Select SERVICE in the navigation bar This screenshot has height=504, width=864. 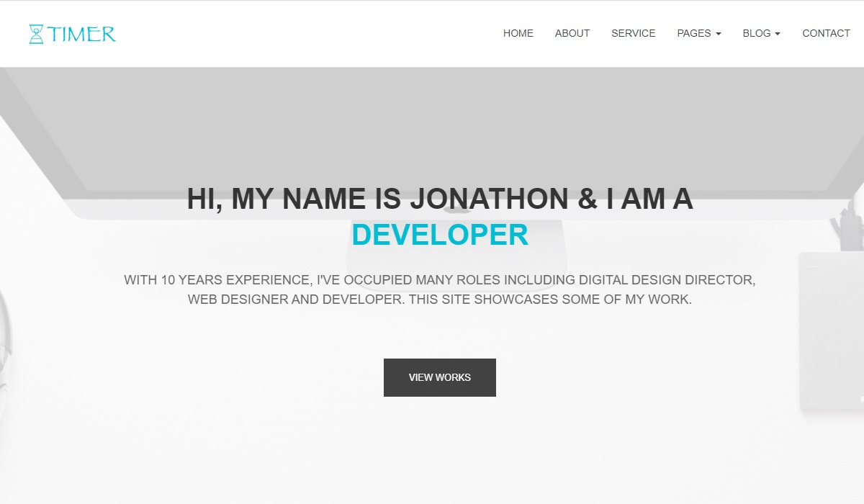(x=633, y=33)
